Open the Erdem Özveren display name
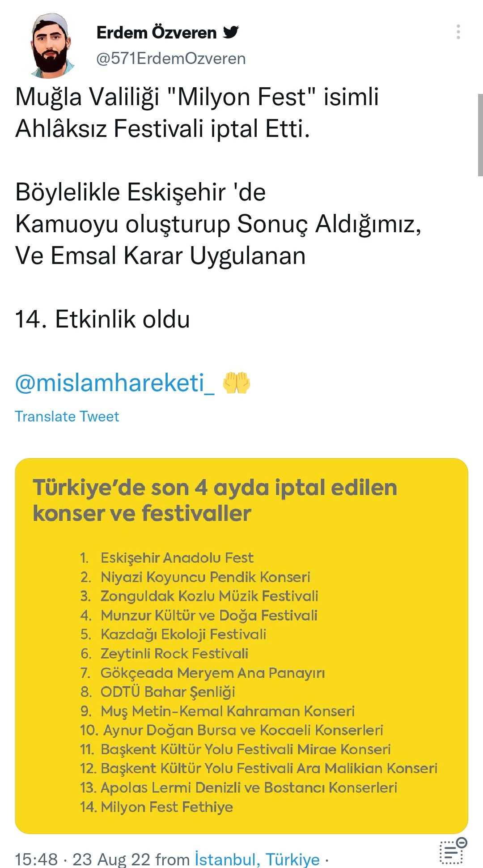 coord(157,33)
